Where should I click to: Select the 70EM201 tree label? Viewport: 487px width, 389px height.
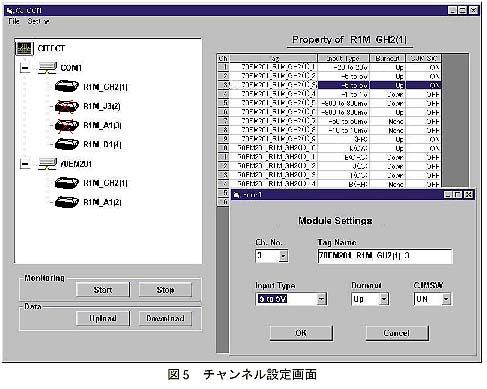(x=76, y=164)
